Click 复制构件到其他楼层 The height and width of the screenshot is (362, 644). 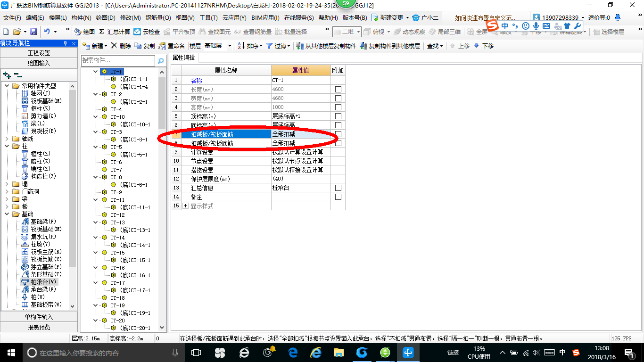coord(389,46)
